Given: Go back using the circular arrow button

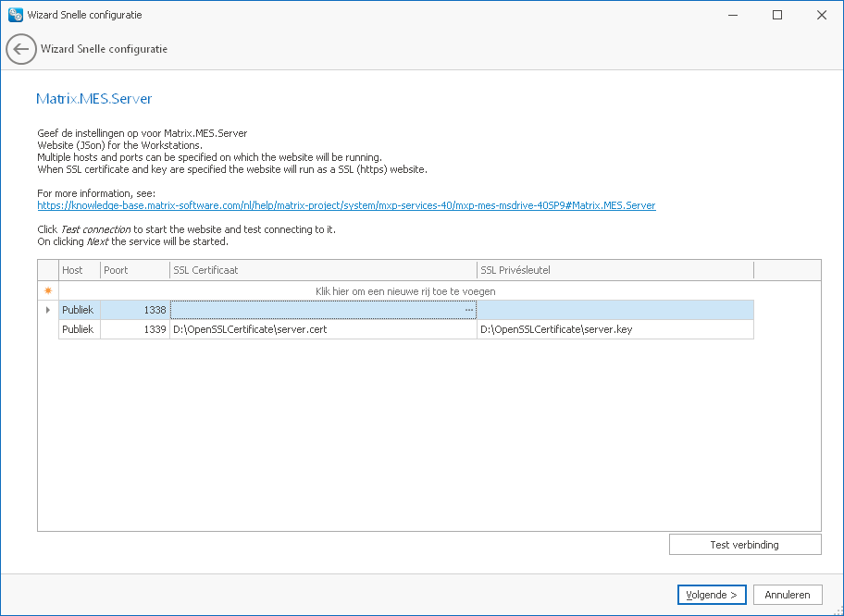Looking at the screenshot, I should (21, 49).
